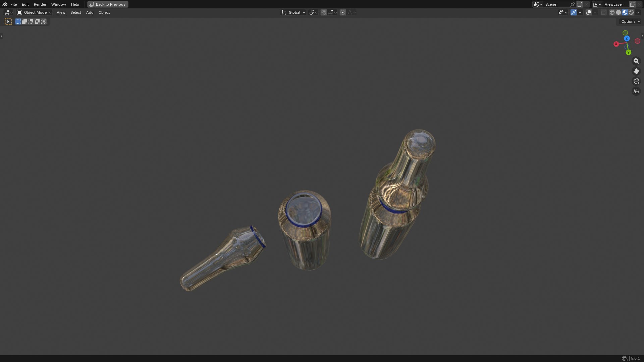Choose Invert existing selection mode

click(37, 21)
